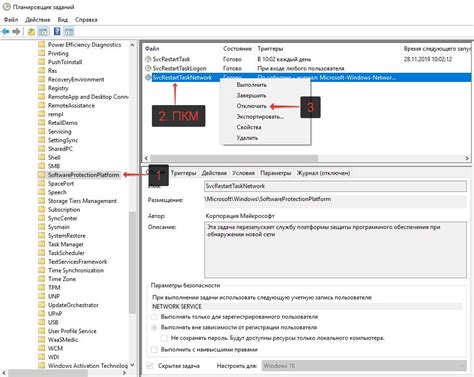Viewport: 474px width, 377px height.
Task: Choose 'Свойства' in the context menu
Action: click(249, 127)
